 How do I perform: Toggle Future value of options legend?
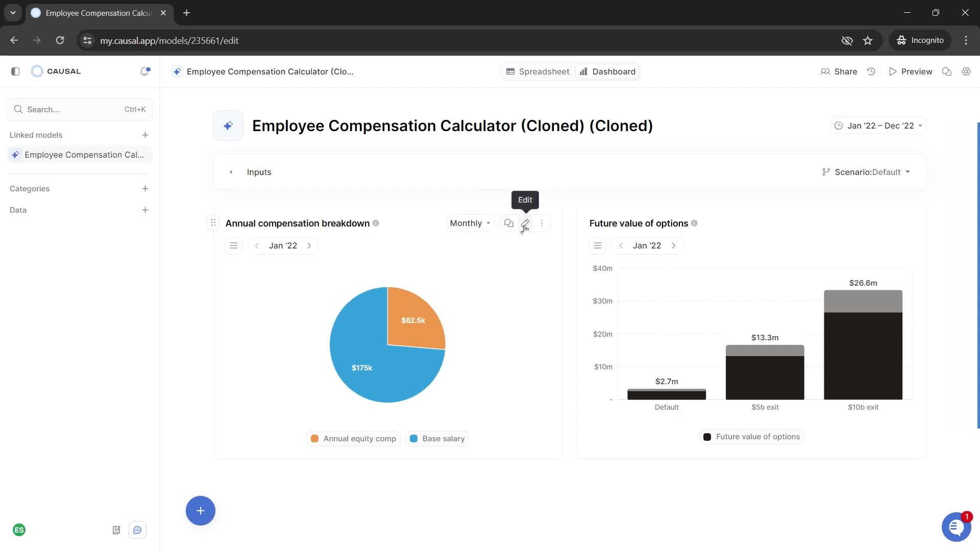pyautogui.click(x=752, y=437)
